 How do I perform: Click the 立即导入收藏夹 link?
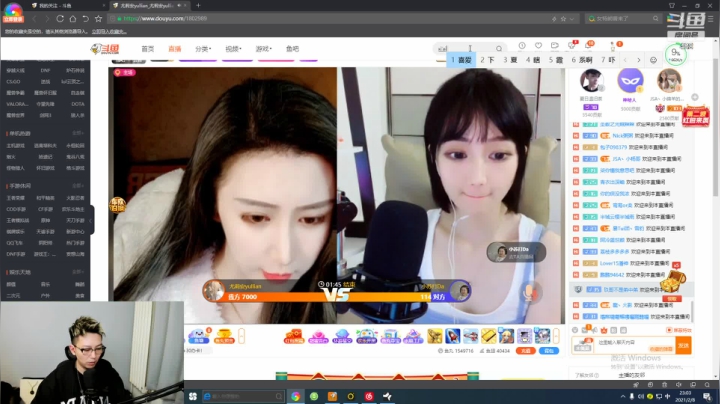coord(109,32)
